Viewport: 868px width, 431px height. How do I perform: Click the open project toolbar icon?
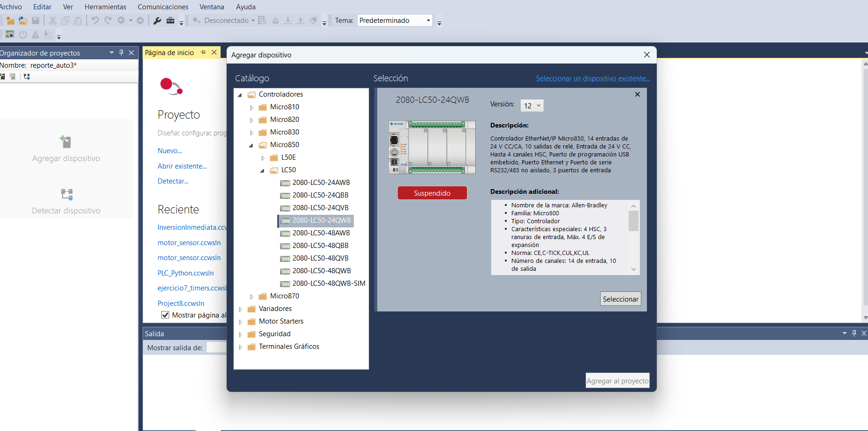pos(22,21)
